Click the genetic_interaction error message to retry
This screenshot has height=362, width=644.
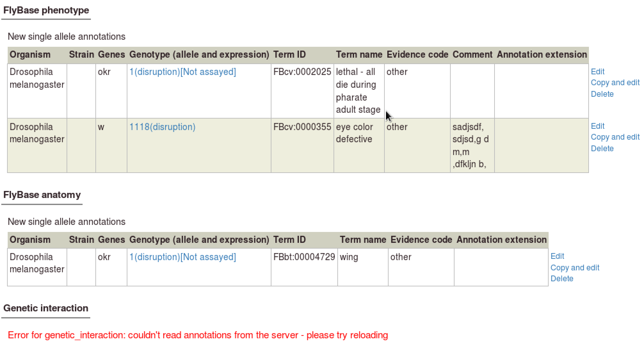[x=198, y=335]
